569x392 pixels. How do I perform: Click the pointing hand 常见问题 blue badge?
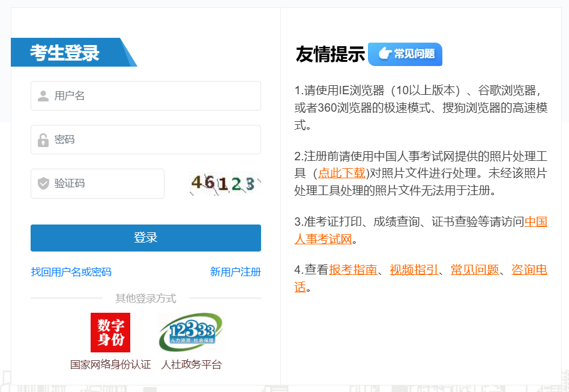(x=405, y=54)
